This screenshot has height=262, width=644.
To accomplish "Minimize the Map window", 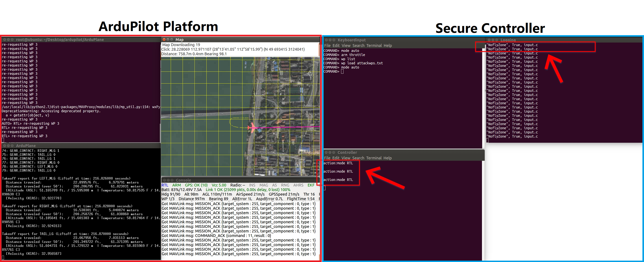I will [168, 39].
